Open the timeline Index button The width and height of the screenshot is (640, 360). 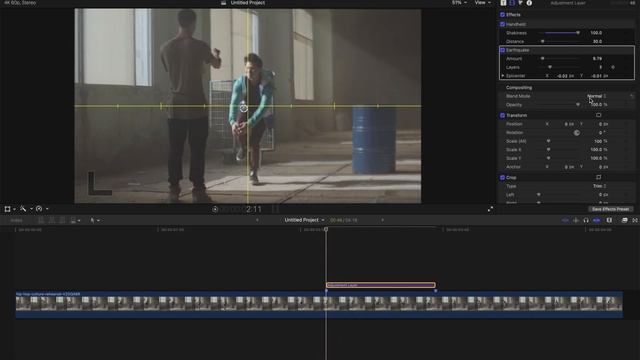(16, 220)
